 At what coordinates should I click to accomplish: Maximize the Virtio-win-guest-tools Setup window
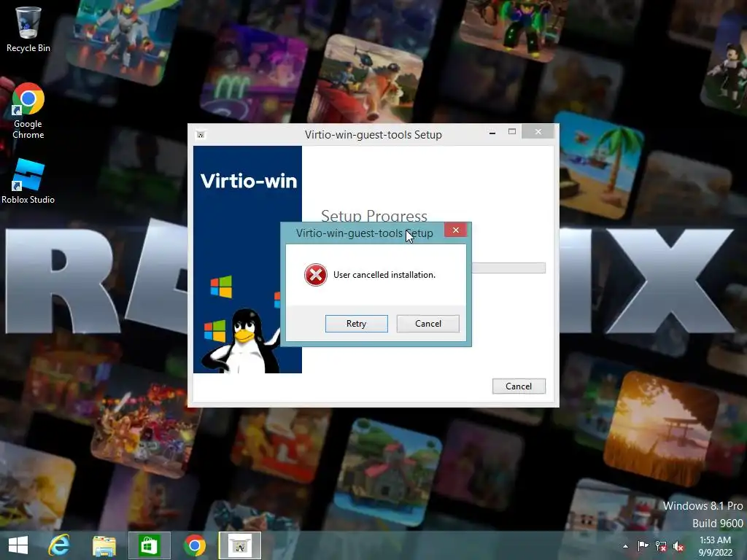pos(512,131)
